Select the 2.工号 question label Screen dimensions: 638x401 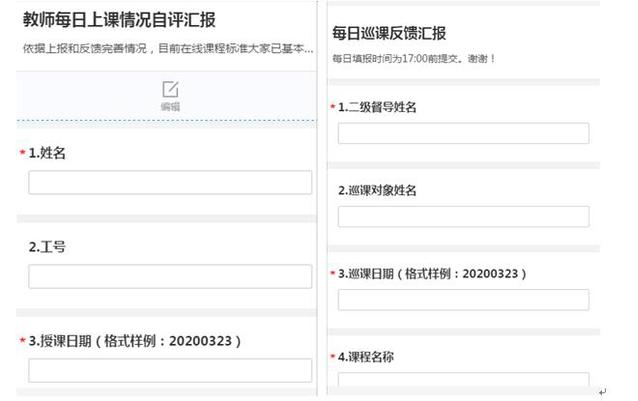point(47,247)
